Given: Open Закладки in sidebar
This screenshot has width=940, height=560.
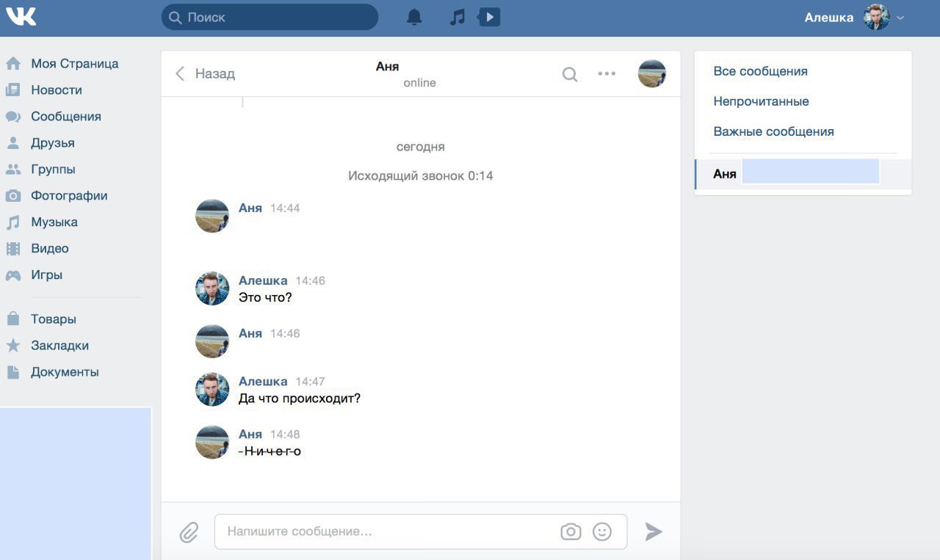Looking at the screenshot, I should pyautogui.click(x=59, y=346).
